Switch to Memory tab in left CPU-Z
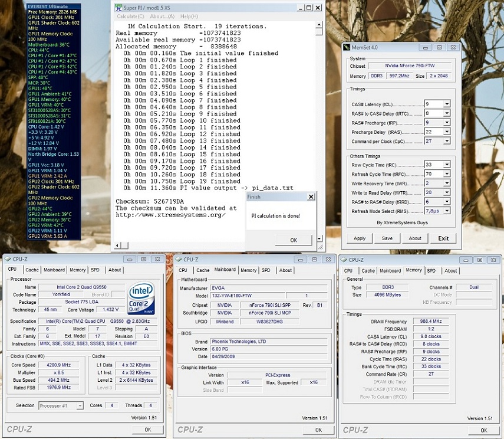The image size is (504, 439). 77,270
